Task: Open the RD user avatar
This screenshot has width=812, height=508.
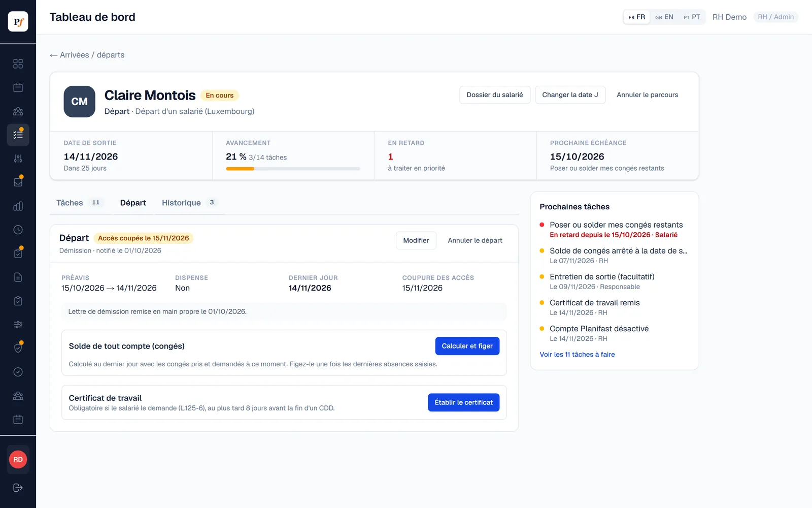Action: click(18, 459)
